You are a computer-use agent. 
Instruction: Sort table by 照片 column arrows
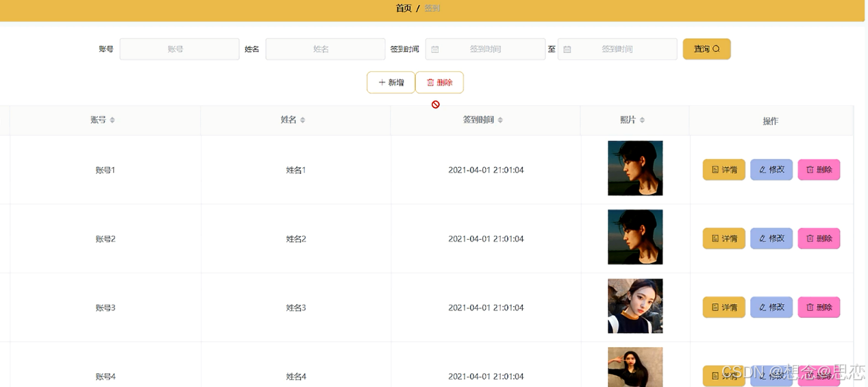(642, 120)
